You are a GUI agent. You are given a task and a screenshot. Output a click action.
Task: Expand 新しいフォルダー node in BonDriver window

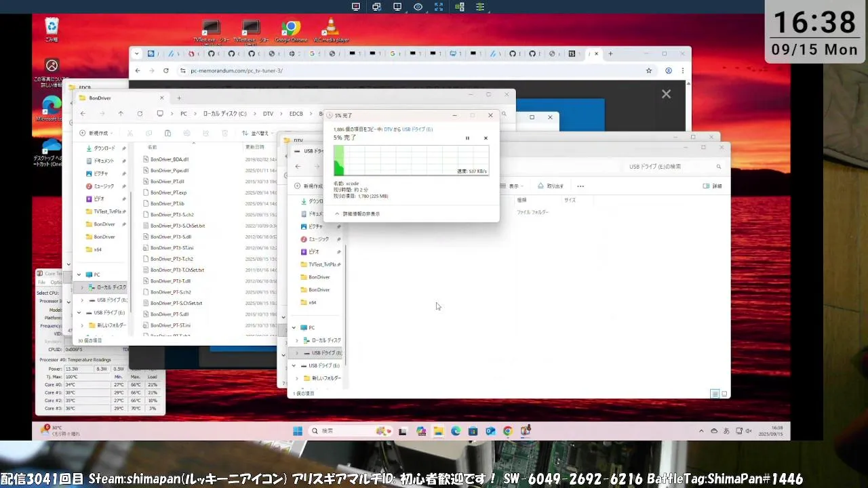tap(83, 325)
